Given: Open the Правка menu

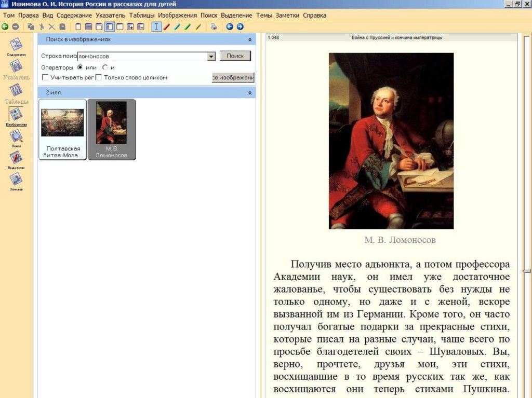Looking at the screenshot, I should 29,15.
